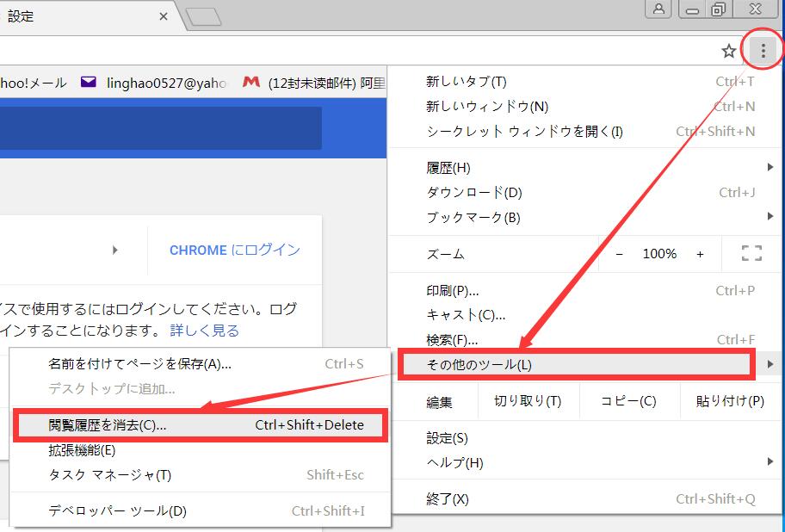Viewport: 785px width, 532px height.
Task: Click 切り取り(T) in the edit row
Action: [528, 401]
